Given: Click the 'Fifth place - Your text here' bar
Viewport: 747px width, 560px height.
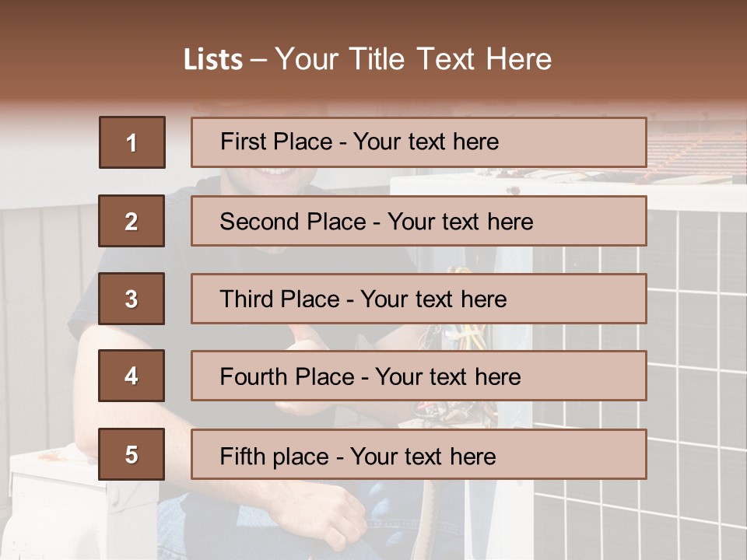Looking at the screenshot, I should pyautogui.click(x=419, y=454).
